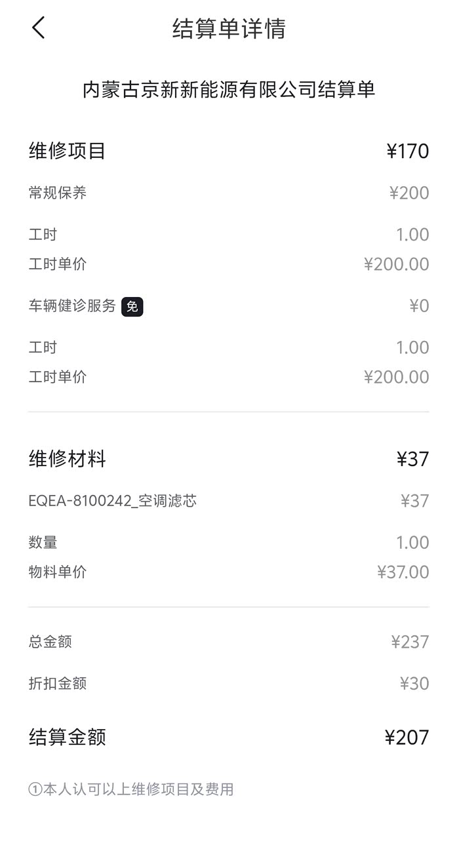Click the 结算单详情 page title
Image resolution: width=459 pixels, height=868 pixels.
tap(229, 29)
